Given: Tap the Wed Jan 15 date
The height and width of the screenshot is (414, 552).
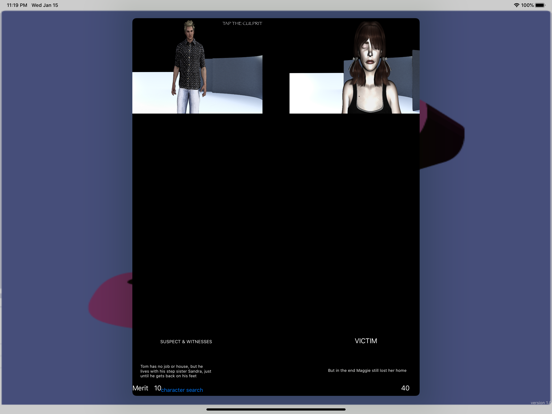Looking at the screenshot, I should (45, 5).
